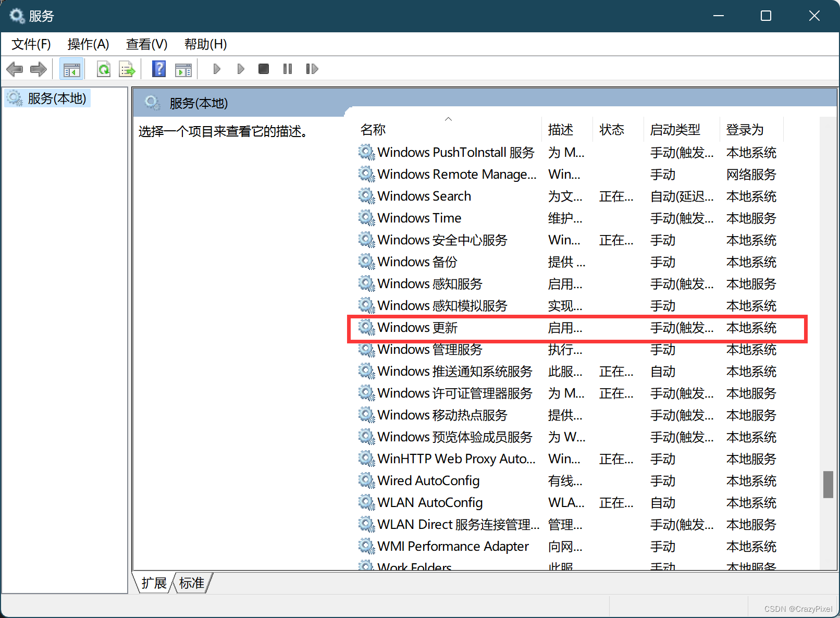The image size is (840, 618).
Task: Click gear icon beside Wired AutoConfig
Action: pos(366,481)
